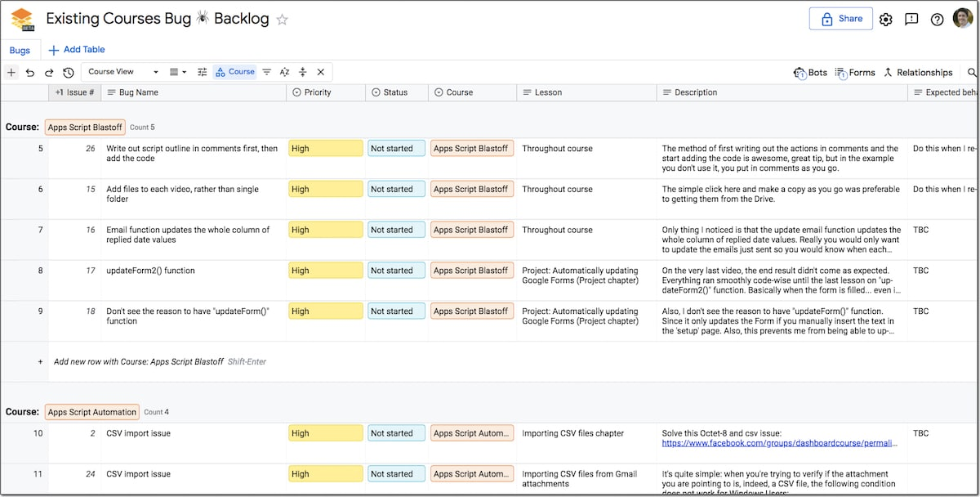Click the A-Z sort icon
The image size is (980, 497).
pos(284,72)
